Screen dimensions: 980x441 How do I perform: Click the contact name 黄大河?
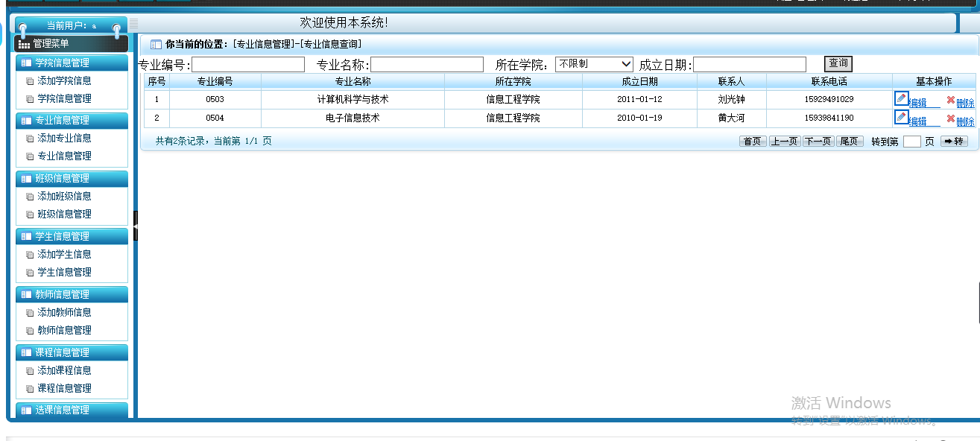coord(731,118)
